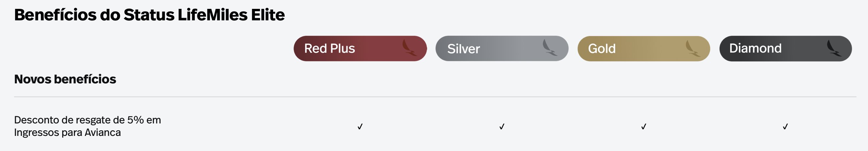Select the Silver status badge label
Screen dimensions: 868x151
pyautogui.click(x=463, y=49)
